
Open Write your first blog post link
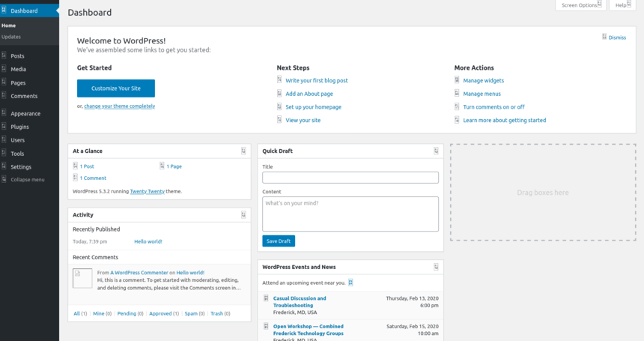point(317,80)
